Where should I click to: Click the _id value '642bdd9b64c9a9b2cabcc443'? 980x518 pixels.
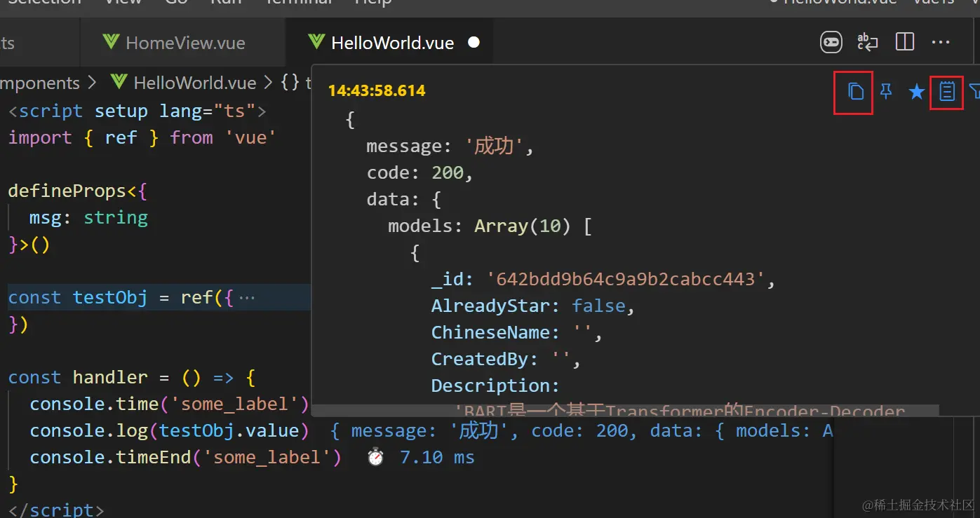tap(626, 280)
